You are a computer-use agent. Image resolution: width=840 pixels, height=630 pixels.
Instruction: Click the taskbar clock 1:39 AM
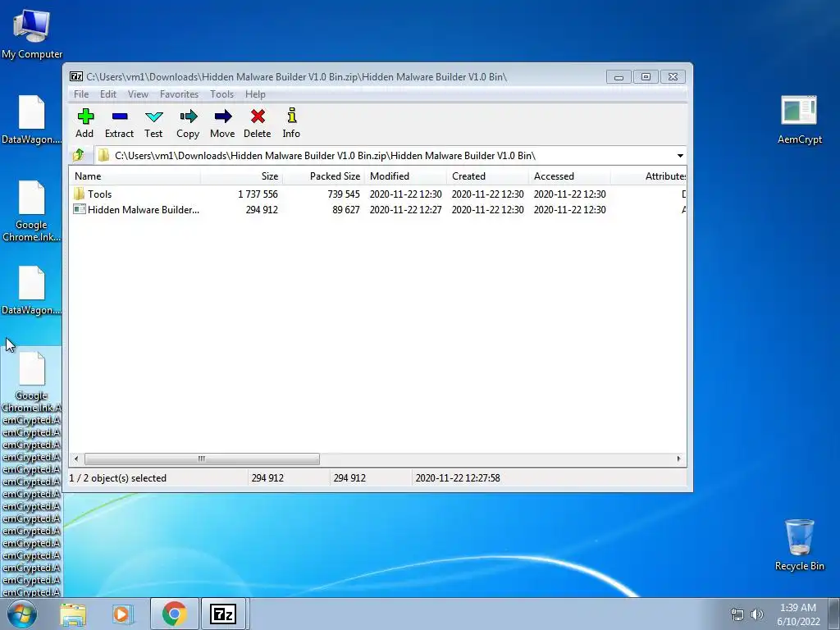[797, 608]
